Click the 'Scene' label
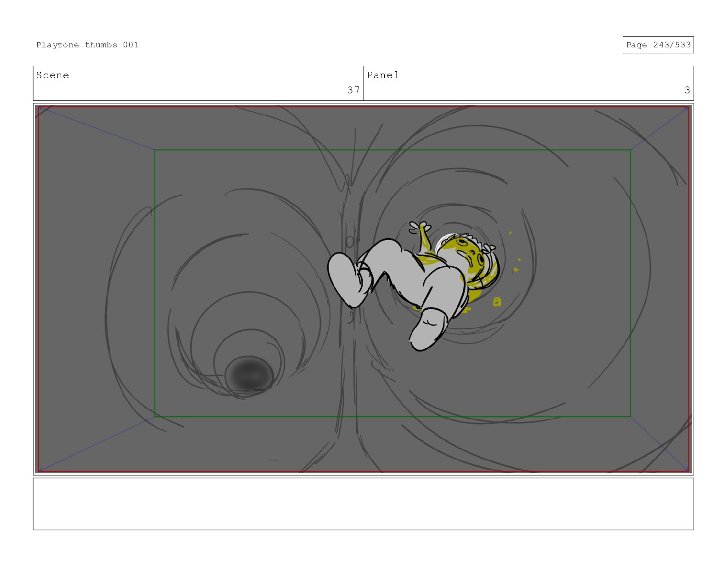The image size is (728, 563). click(x=52, y=75)
